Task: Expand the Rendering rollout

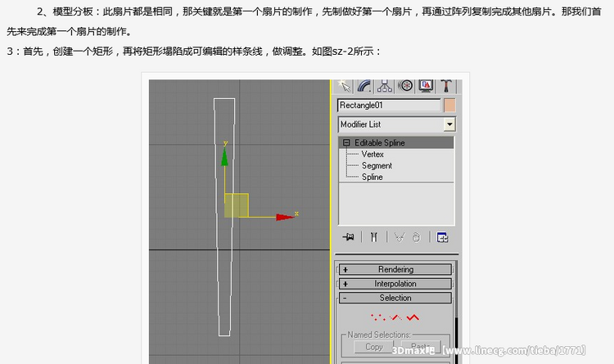Action: 395,269
